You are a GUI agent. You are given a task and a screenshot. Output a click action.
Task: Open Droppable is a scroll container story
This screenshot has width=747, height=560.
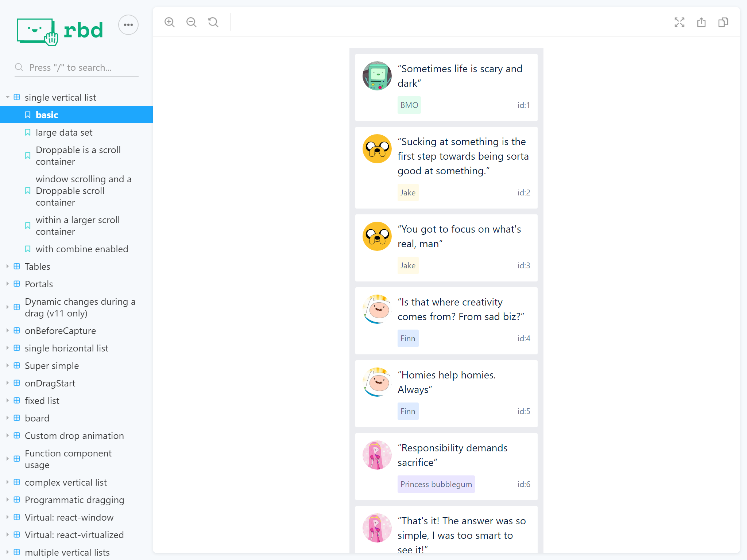click(77, 156)
